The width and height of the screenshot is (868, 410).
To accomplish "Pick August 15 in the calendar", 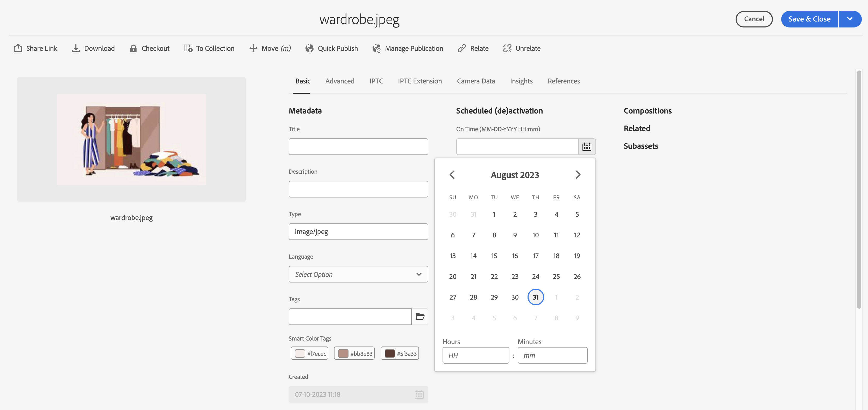I will coord(494,256).
